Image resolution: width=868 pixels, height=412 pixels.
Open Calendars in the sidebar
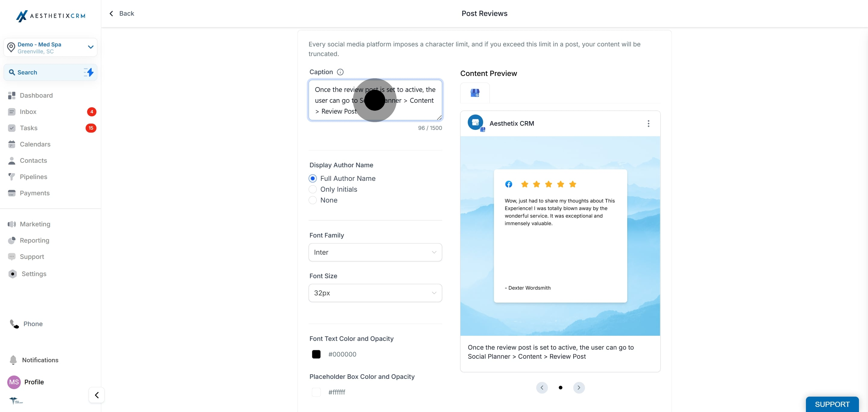[x=35, y=144]
